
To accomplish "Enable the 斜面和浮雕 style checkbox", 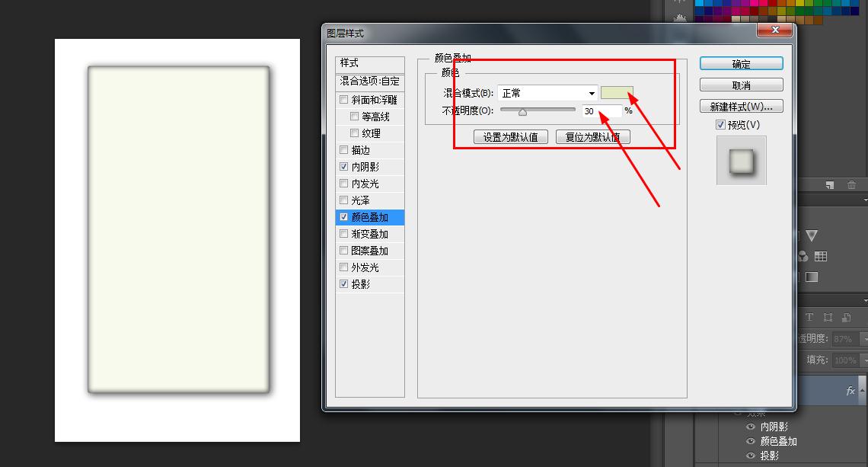I will pyautogui.click(x=344, y=100).
